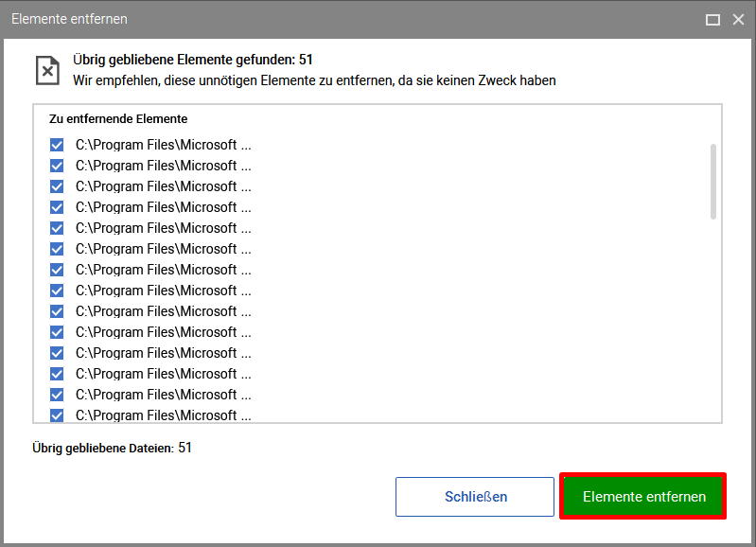
Task: Click the Schließen button
Action: point(475,497)
